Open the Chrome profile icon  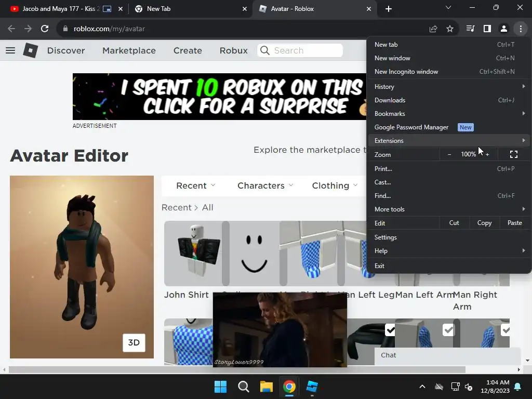pyautogui.click(x=504, y=29)
